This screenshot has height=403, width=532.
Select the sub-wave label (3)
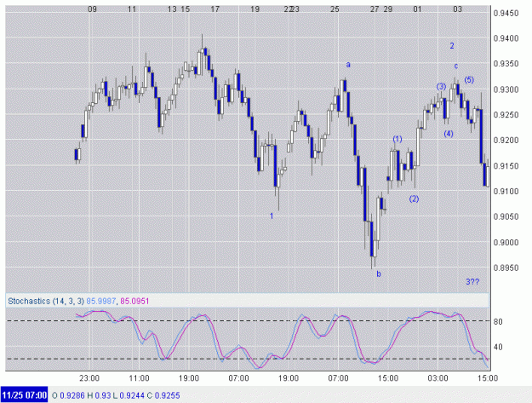coord(441,87)
